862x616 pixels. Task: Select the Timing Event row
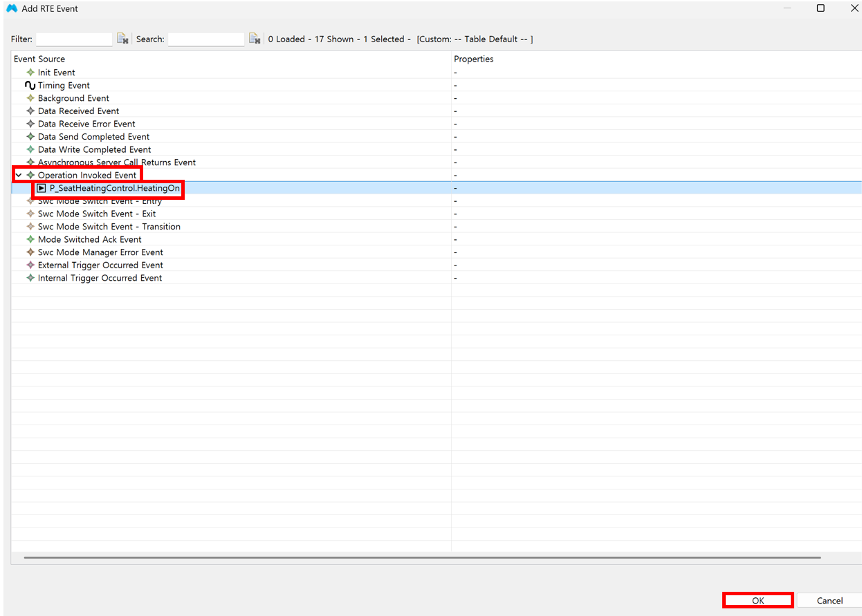(x=437, y=86)
